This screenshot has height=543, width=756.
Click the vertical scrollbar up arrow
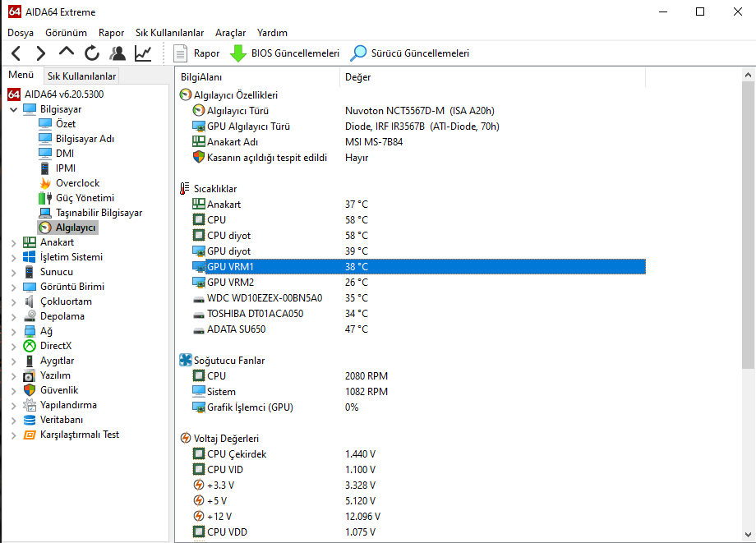pyautogui.click(x=748, y=75)
